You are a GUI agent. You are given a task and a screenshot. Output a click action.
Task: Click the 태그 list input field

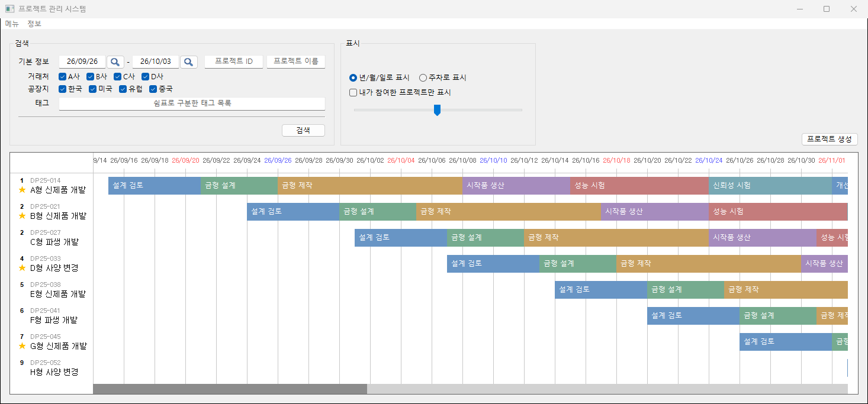pos(192,104)
